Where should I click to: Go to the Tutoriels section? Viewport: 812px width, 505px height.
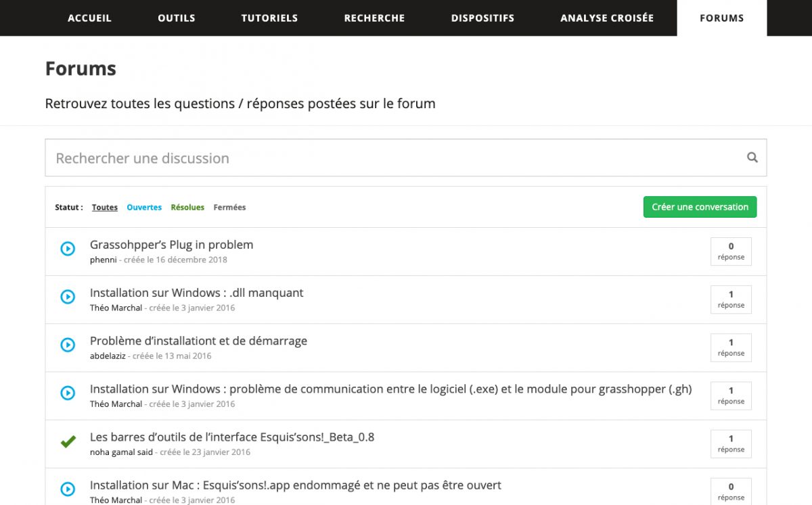(269, 18)
